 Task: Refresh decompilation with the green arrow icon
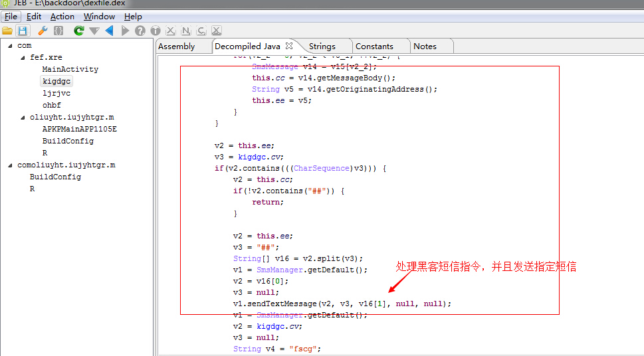pyautogui.click(x=79, y=31)
